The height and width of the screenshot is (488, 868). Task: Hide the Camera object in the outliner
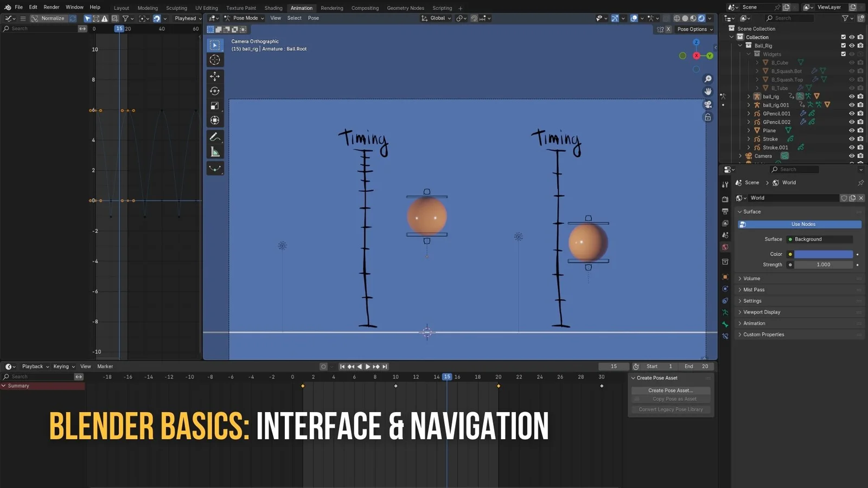coord(852,156)
